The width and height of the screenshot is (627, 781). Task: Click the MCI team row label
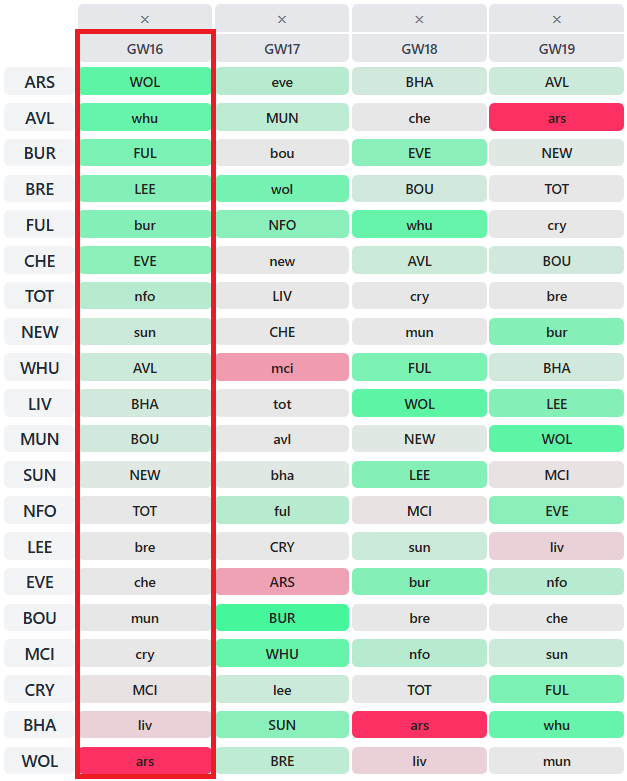(x=40, y=654)
